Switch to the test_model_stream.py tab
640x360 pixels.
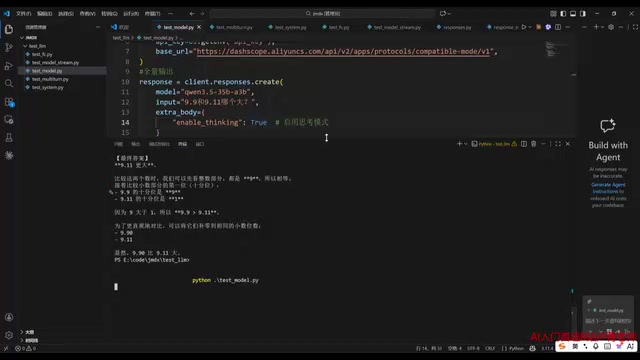(x=397, y=27)
